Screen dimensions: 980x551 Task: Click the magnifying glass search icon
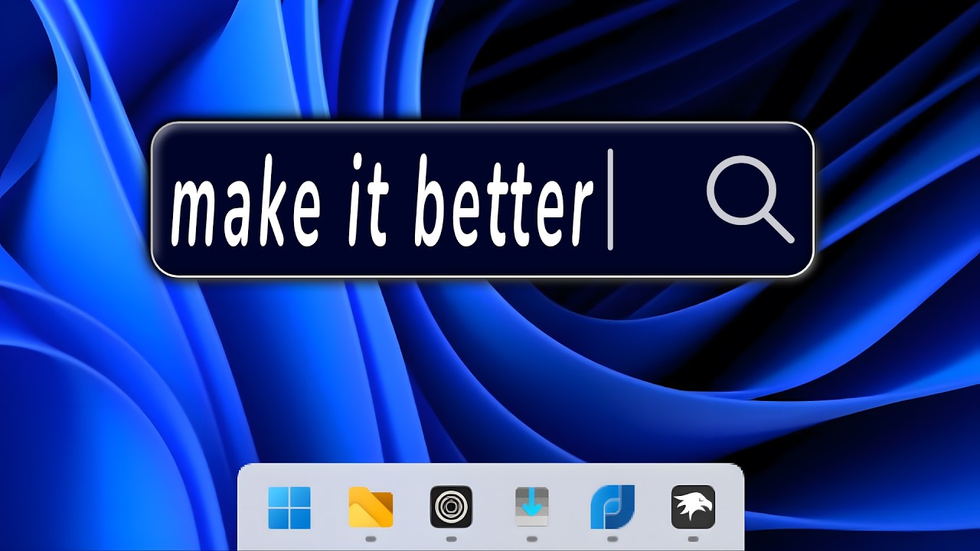(750, 199)
